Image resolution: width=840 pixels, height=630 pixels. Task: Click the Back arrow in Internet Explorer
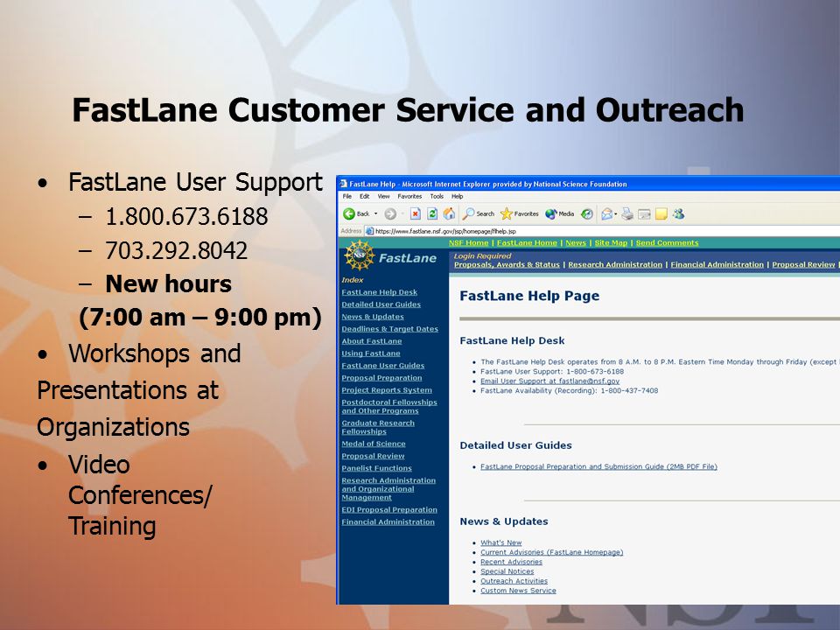pyautogui.click(x=349, y=213)
